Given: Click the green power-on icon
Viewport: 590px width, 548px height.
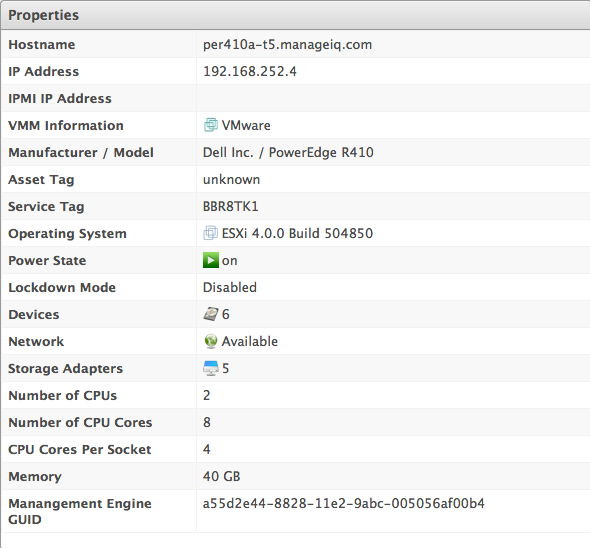Looking at the screenshot, I should [x=211, y=260].
